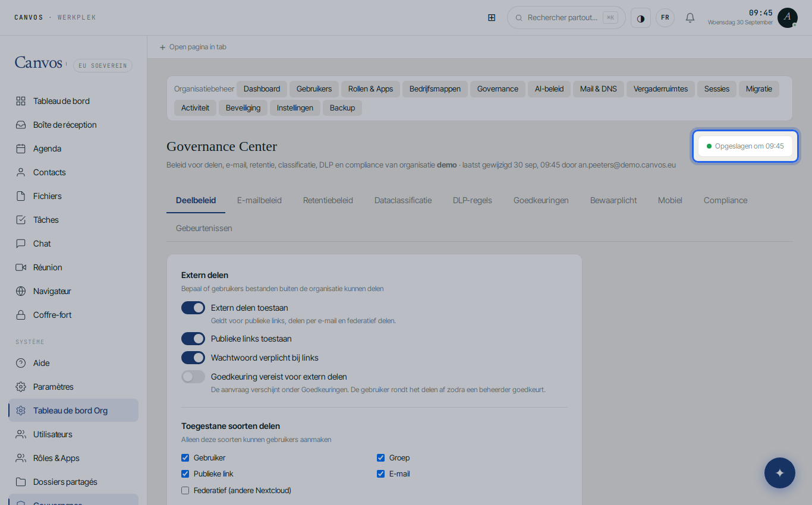Uncheck the Groep share type checkbox
Image resolution: width=812 pixels, height=505 pixels.
tap(380, 458)
